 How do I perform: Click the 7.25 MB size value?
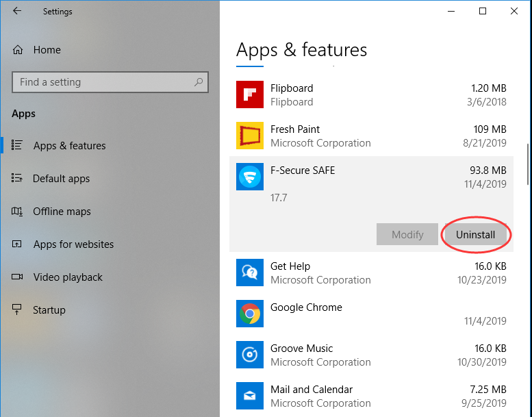[x=488, y=390]
